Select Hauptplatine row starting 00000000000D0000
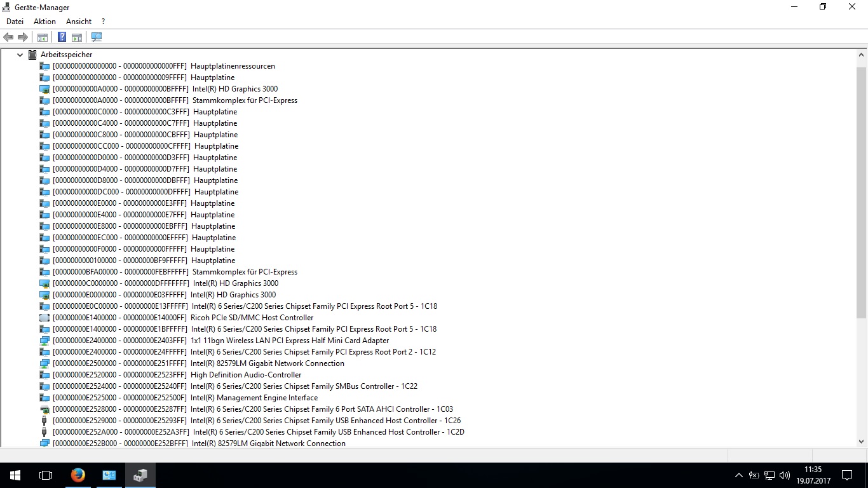The image size is (868, 488). coord(145,158)
